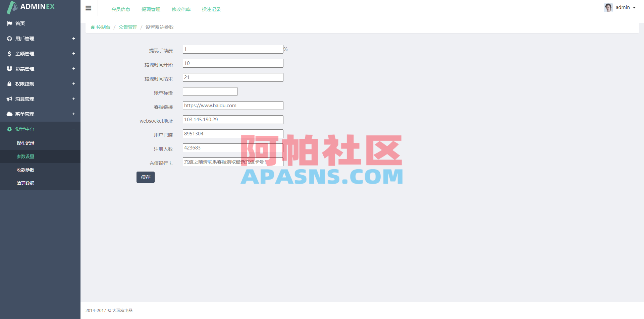Select the 首页 flag icon in sidebar
The height and width of the screenshot is (319, 644).
(9, 23)
